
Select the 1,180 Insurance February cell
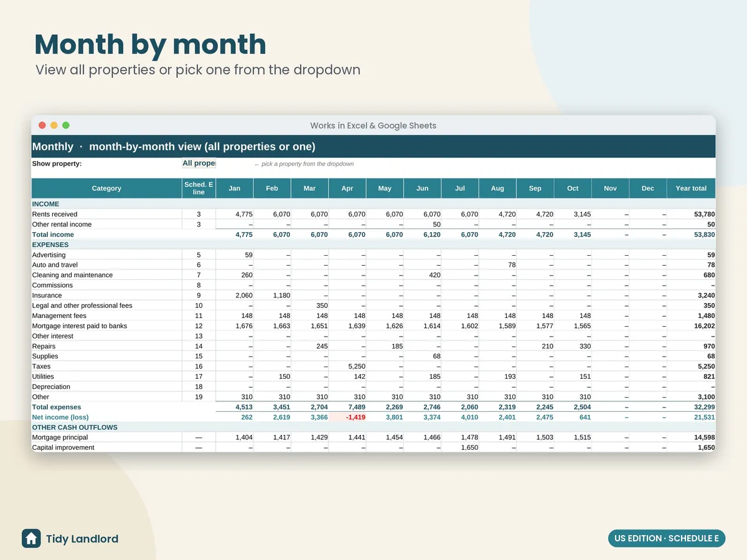[272, 296]
